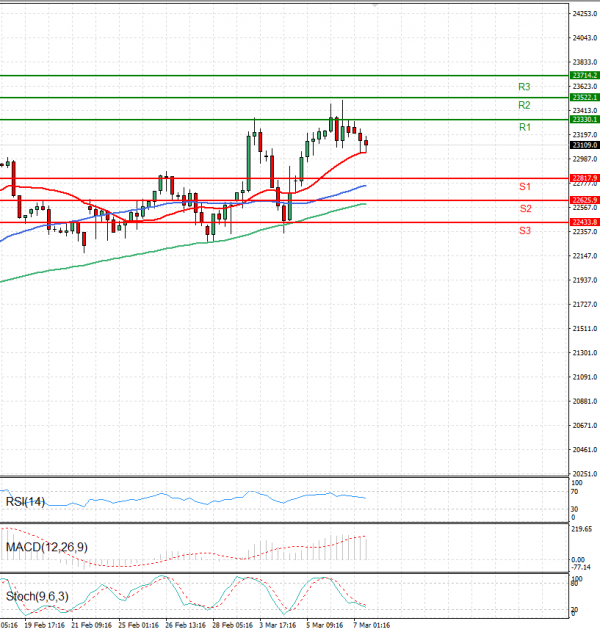Select the 23522.1 green price tag
Screen dimensions: 600x632
point(585,98)
